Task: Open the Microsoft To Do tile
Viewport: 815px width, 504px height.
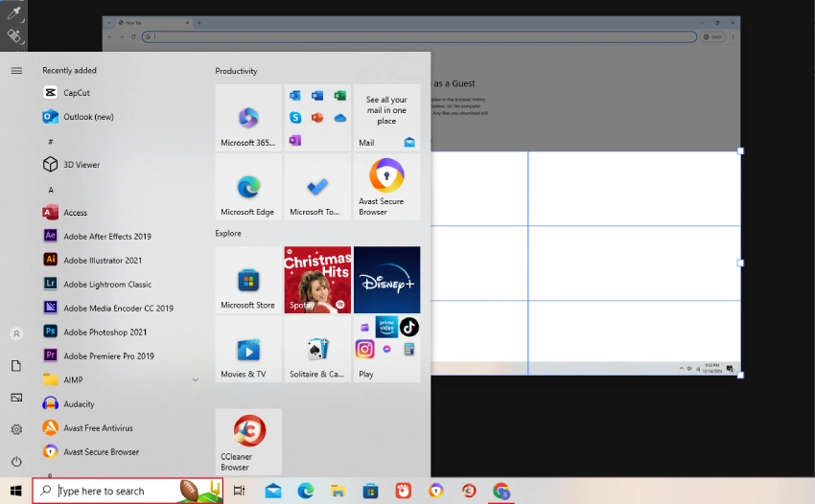Action: click(x=317, y=187)
